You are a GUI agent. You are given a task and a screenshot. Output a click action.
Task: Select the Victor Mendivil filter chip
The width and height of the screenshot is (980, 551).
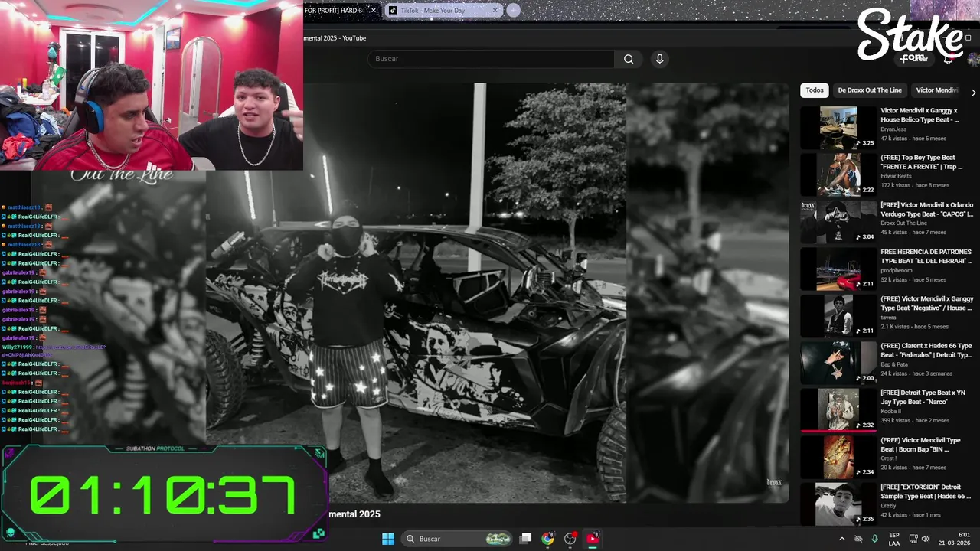937,90
